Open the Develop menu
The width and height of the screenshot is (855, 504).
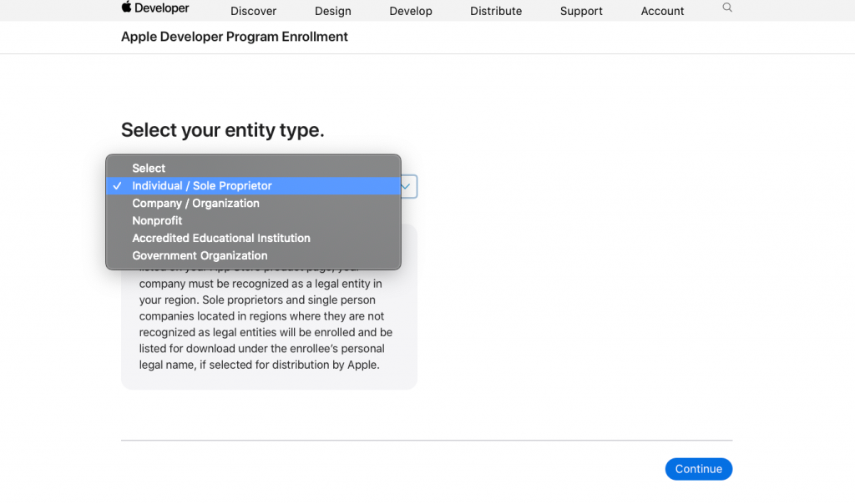[411, 11]
